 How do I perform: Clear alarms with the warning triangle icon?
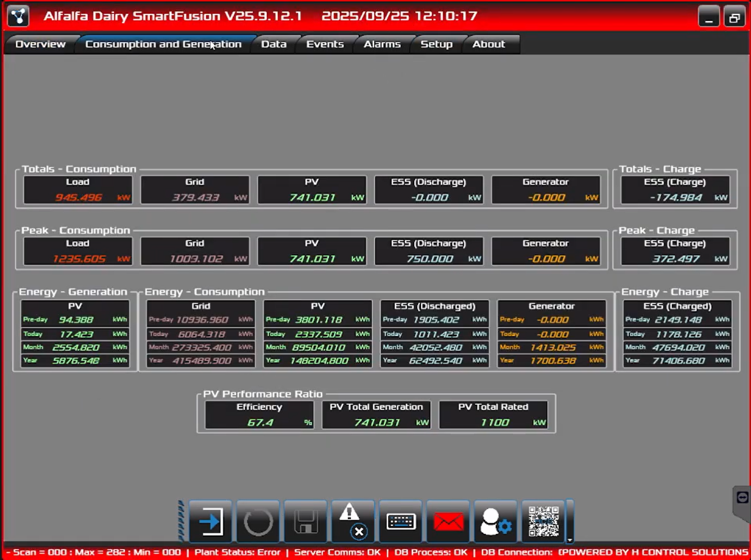point(353,521)
